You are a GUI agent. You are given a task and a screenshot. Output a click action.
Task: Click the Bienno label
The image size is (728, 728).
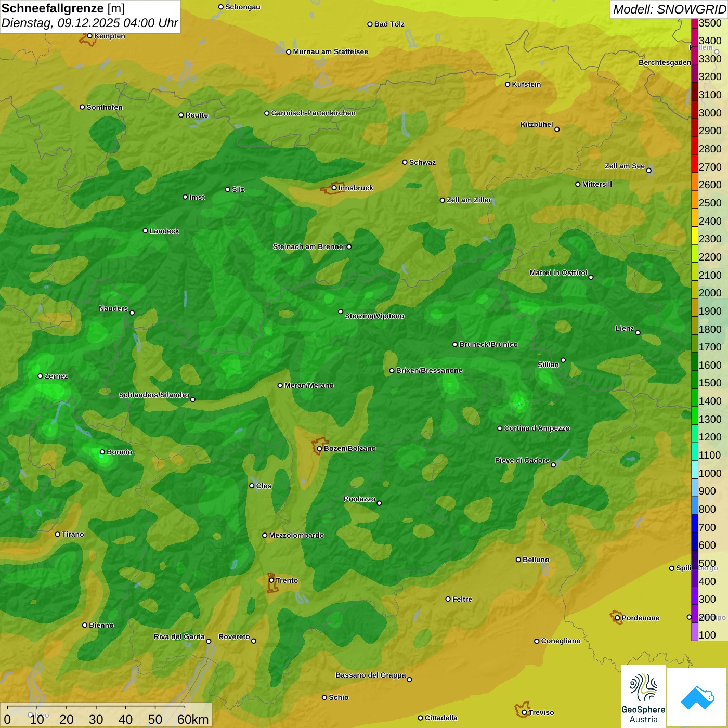tap(101, 625)
